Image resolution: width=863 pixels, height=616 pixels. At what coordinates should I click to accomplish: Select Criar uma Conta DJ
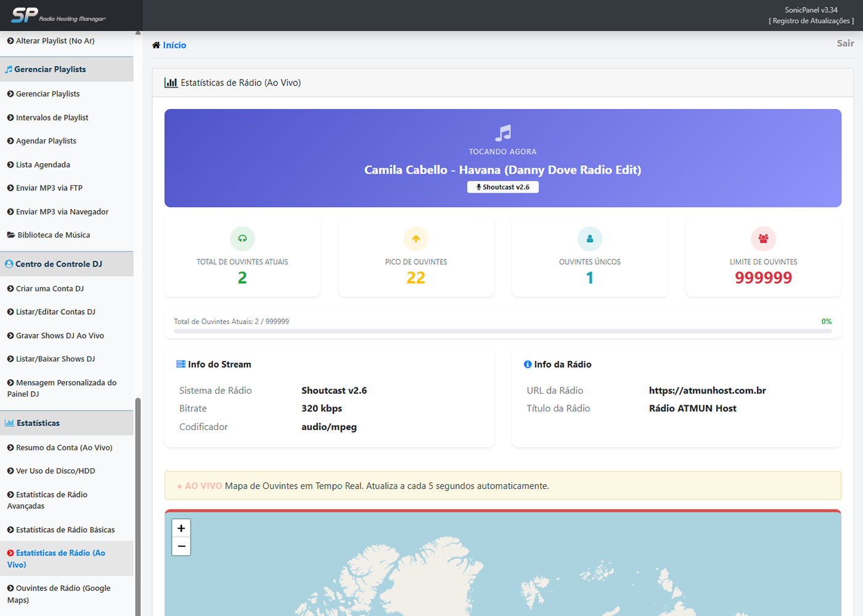tap(49, 288)
